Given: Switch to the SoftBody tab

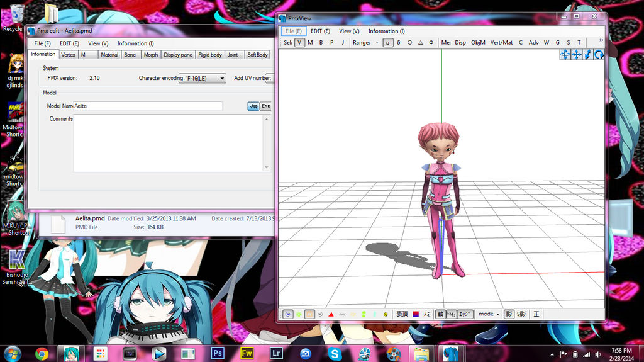Looking at the screenshot, I should (x=257, y=55).
